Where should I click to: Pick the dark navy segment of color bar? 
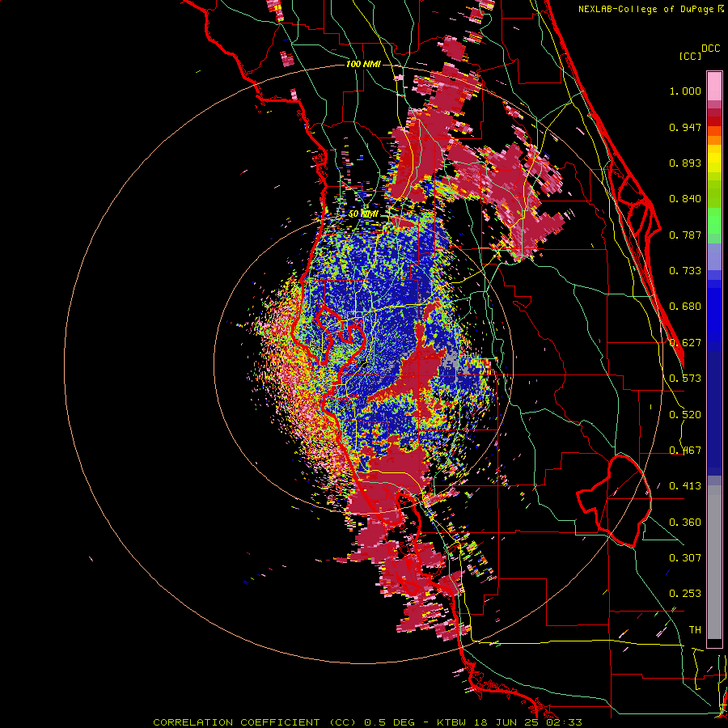coord(714,413)
